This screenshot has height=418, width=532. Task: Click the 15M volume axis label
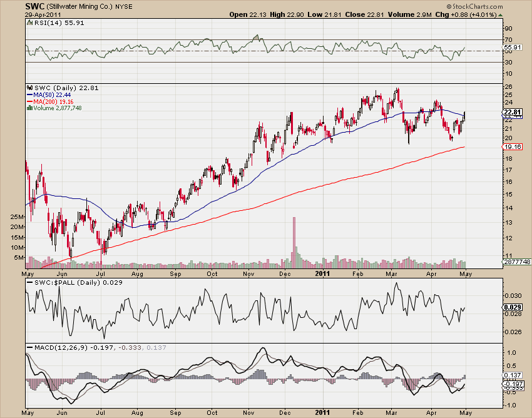[18, 238]
